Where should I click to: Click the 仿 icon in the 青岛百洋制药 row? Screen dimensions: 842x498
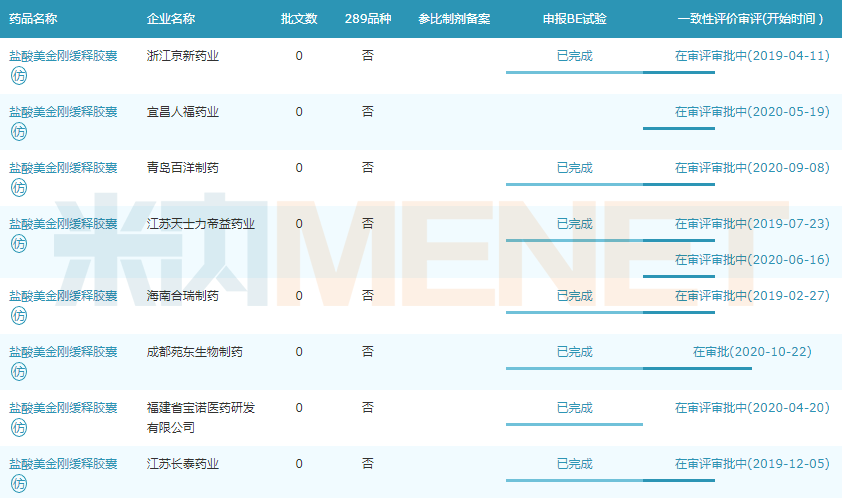19,187
